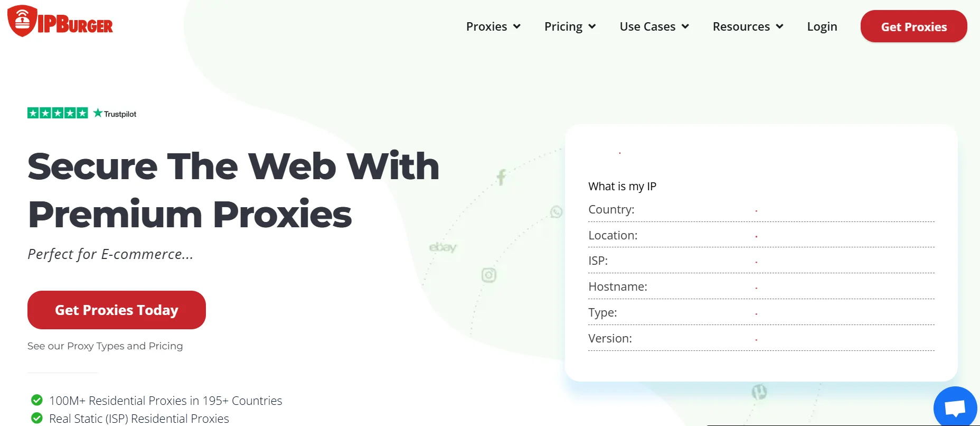Image resolution: width=980 pixels, height=426 pixels.
Task: Click the IPBurger logo
Action: (x=60, y=22)
